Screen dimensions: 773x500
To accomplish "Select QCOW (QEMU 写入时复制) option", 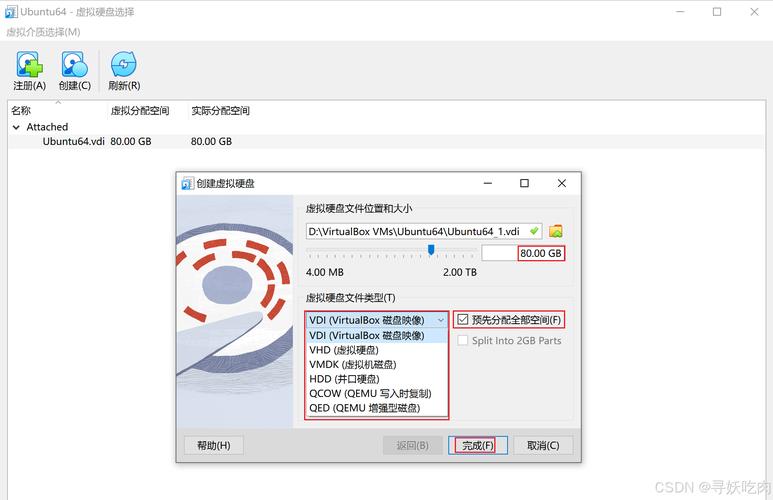I will tap(377, 393).
